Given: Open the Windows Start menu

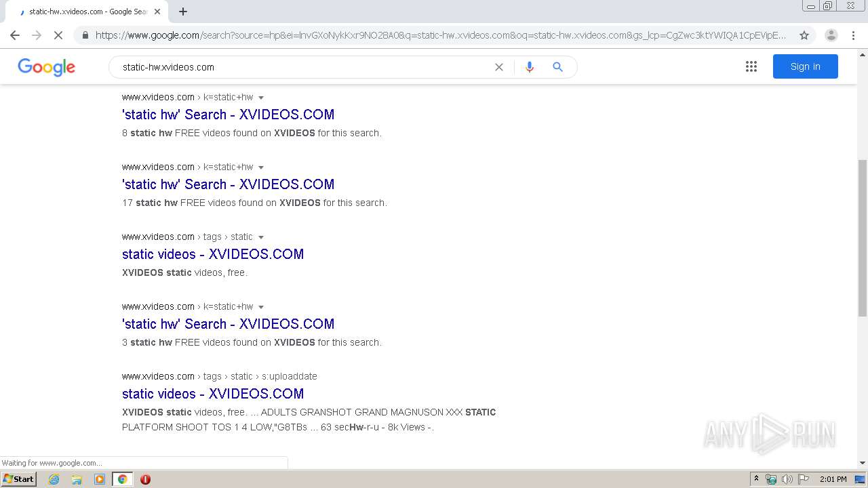Looking at the screenshot, I should point(18,479).
